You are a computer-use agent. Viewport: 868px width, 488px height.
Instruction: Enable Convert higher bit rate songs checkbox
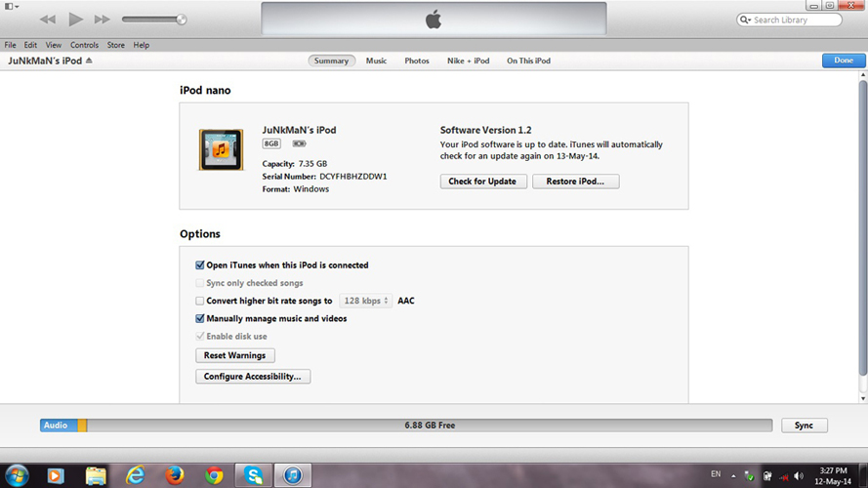pos(200,302)
